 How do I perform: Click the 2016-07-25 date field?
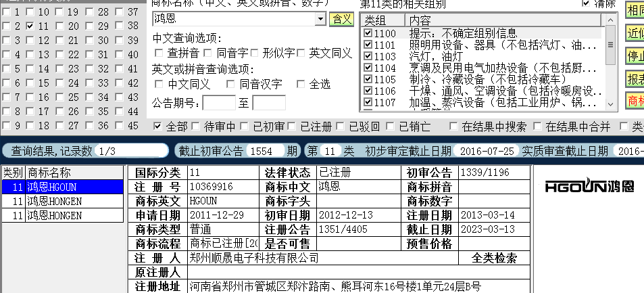(487, 151)
